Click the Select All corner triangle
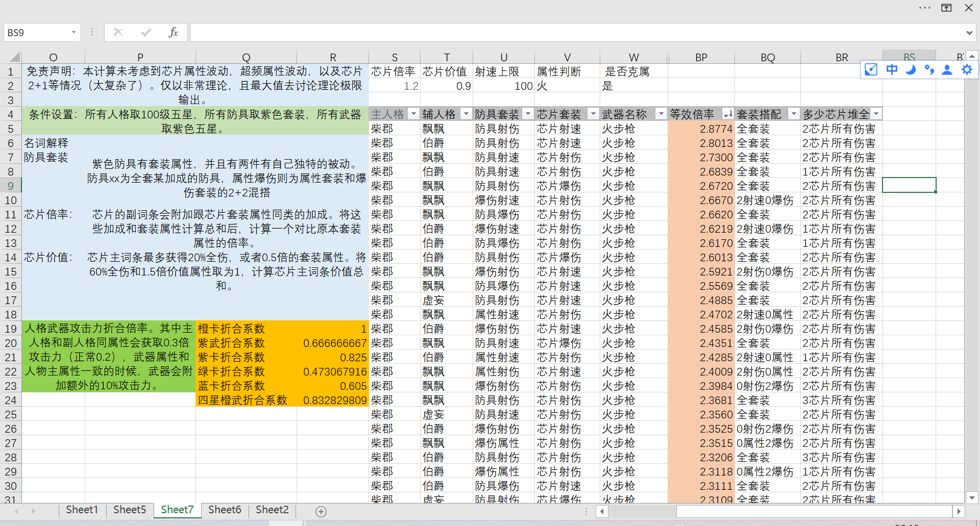Screen dimensions: 980x526 click(x=15, y=57)
